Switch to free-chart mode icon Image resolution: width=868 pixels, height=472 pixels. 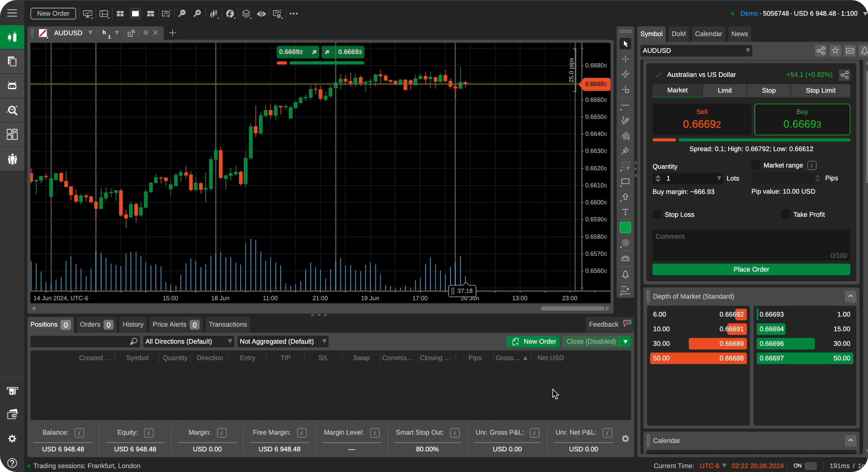tap(151, 14)
